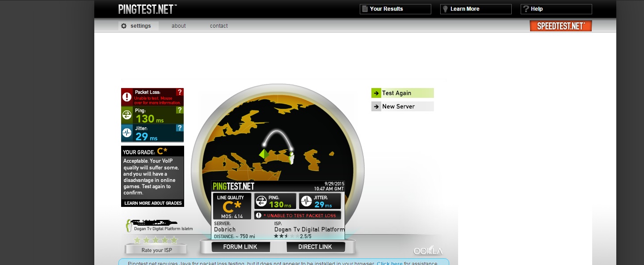Click the Jitter question mark help icon
This screenshot has width=644, height=265.
click(180, 128)
